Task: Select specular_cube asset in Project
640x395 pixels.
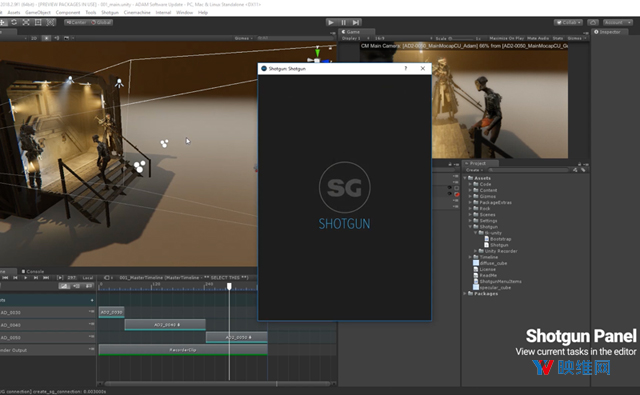Action: [x=492, y=287]
